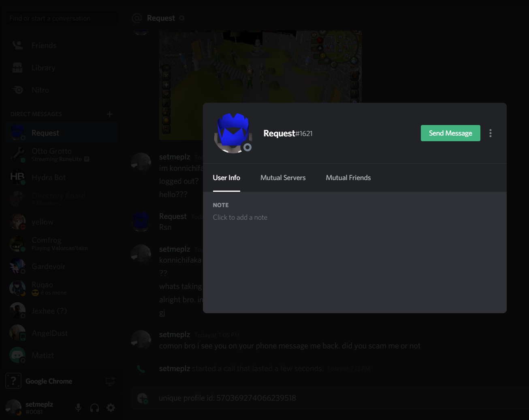Click the Friends waving person icon
Viewport: 529px width, 420px height.
pos(17,45)
